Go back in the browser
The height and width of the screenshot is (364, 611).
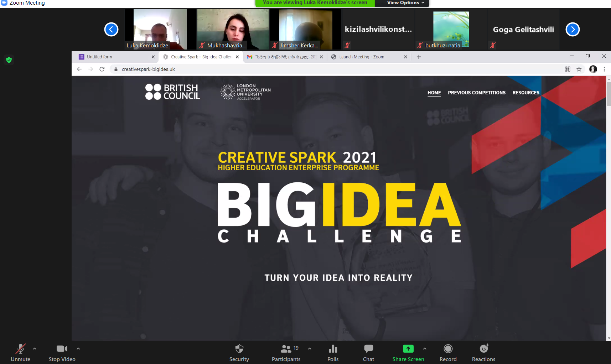click(79, 69)
